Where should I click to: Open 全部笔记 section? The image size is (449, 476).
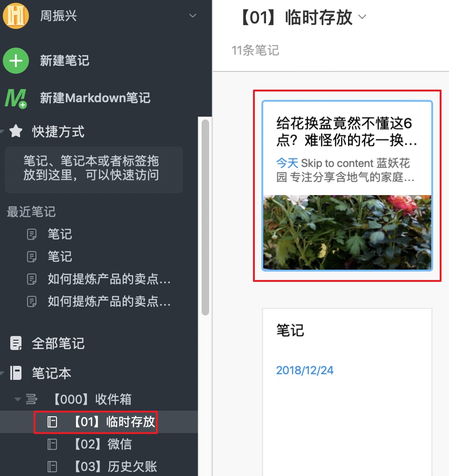(x=58, y=343)
